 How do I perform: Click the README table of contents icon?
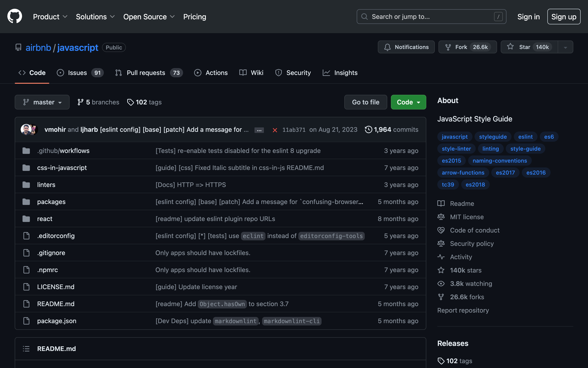pyautogui.click(x=26, y=349)
